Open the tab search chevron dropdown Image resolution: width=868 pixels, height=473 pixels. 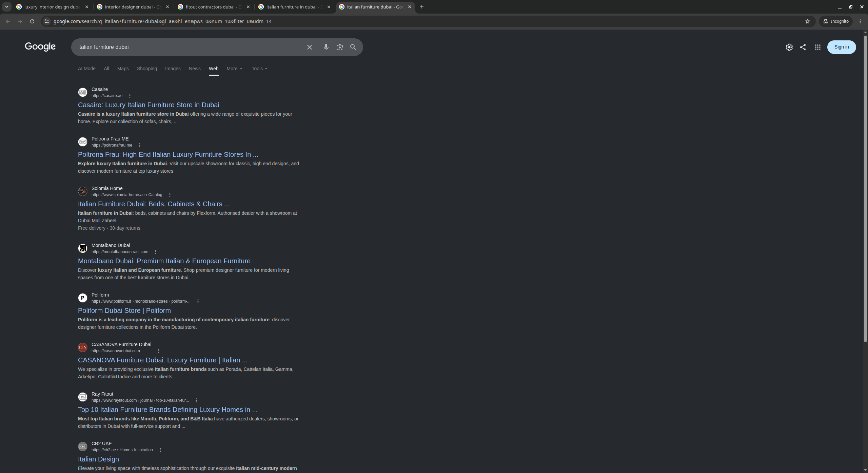[x=6, y=7]
